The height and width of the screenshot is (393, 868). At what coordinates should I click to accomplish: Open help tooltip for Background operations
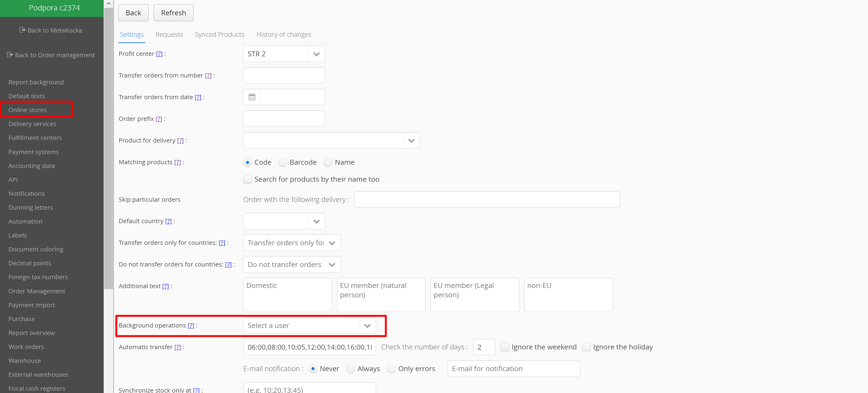(x=191, y=326)
